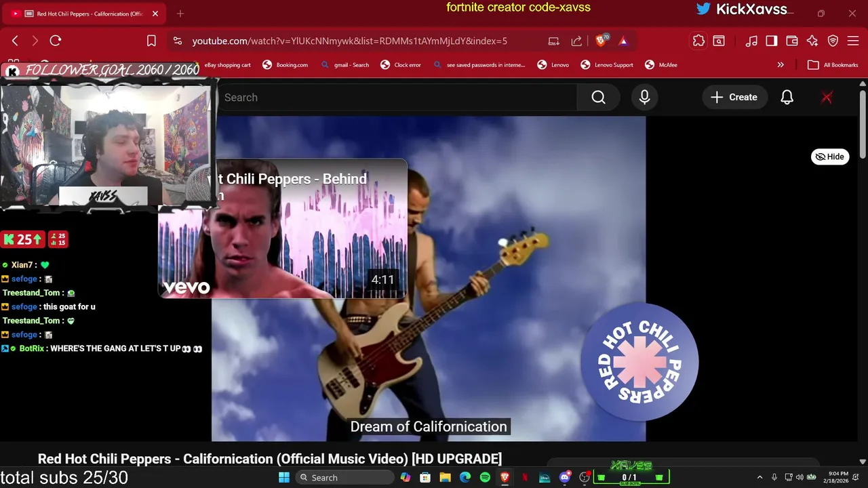The height and width of the screenshot is (488, 868).
Task: Click the address bar showing the youtube.com URL
Action: coord(349,41)
